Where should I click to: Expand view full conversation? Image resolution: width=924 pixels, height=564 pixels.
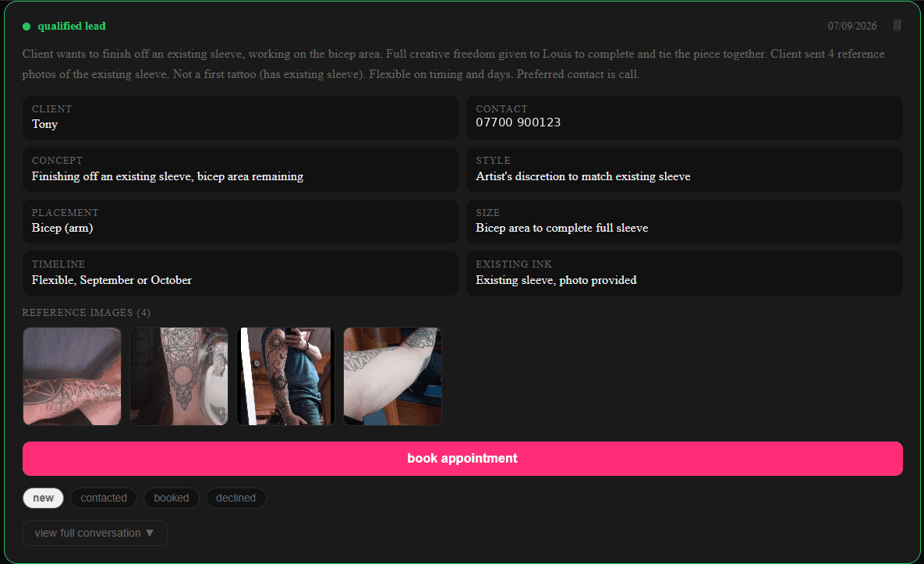click(95, 533)
